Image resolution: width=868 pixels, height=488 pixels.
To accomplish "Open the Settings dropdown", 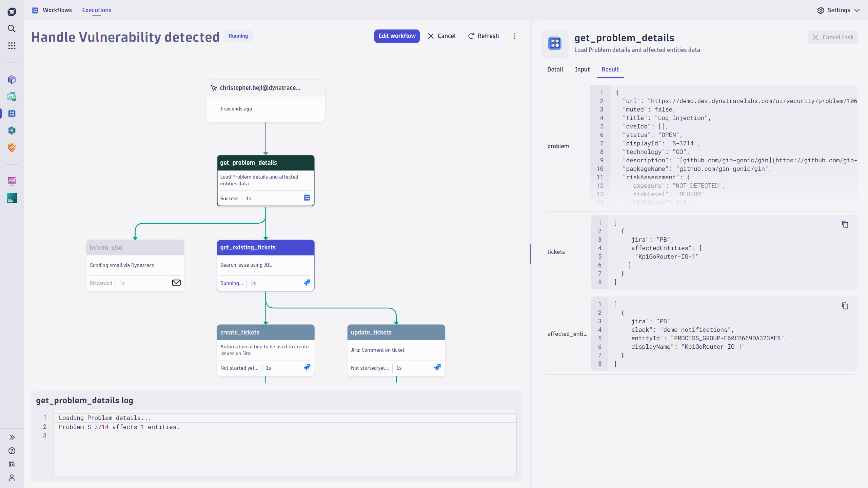I will pos(839,10).
